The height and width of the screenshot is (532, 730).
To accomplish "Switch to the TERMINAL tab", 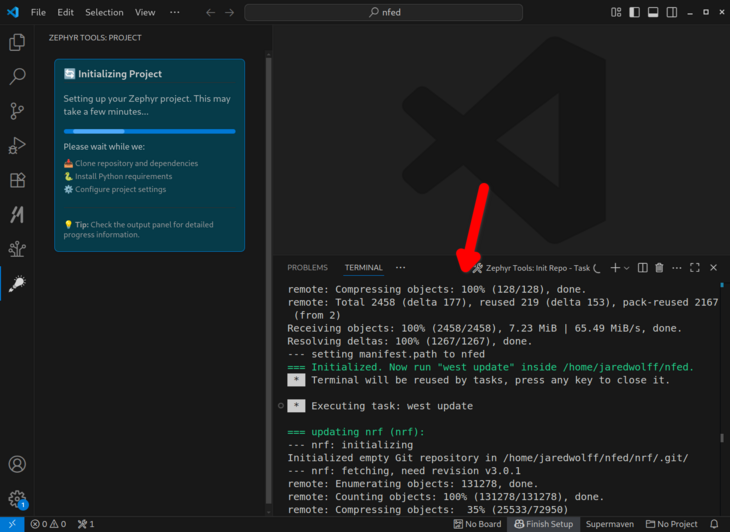I will coord(364,268).
